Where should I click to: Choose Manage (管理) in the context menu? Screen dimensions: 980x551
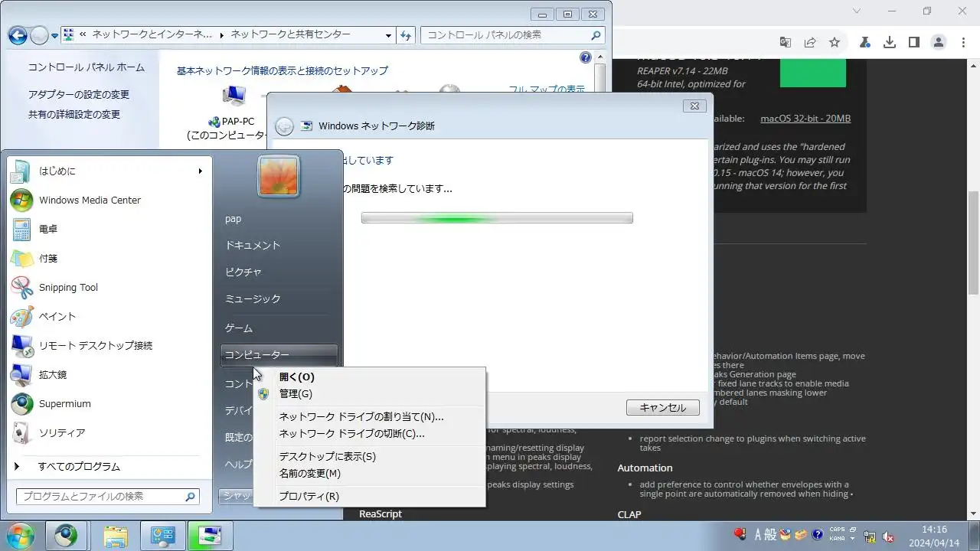click(x=369, y=393)
